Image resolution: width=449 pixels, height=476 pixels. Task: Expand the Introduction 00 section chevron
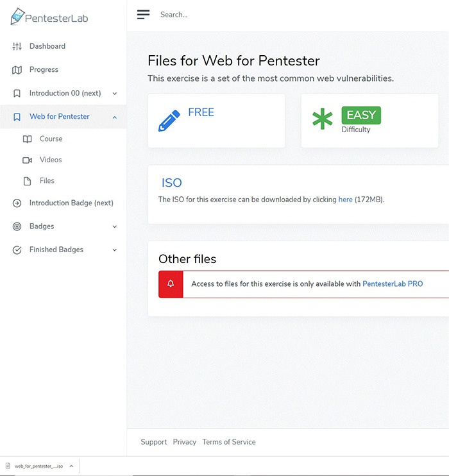click(115, 94)
